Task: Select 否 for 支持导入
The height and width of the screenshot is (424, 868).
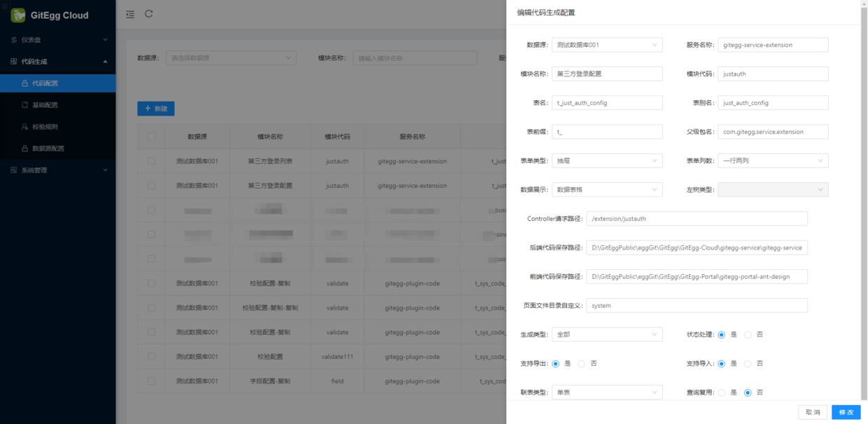Action: point(748,364)
